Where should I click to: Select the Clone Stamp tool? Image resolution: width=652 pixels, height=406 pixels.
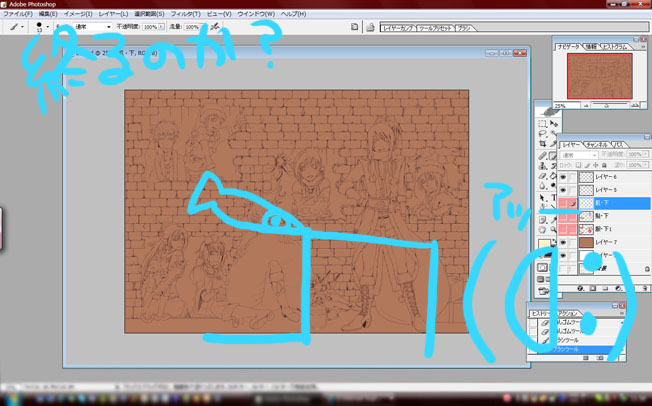point(542,166)
